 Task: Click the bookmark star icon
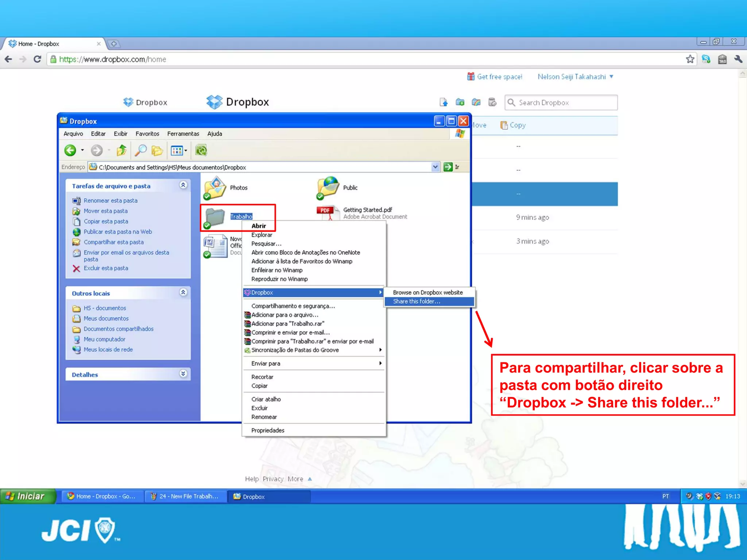[690, 59]
